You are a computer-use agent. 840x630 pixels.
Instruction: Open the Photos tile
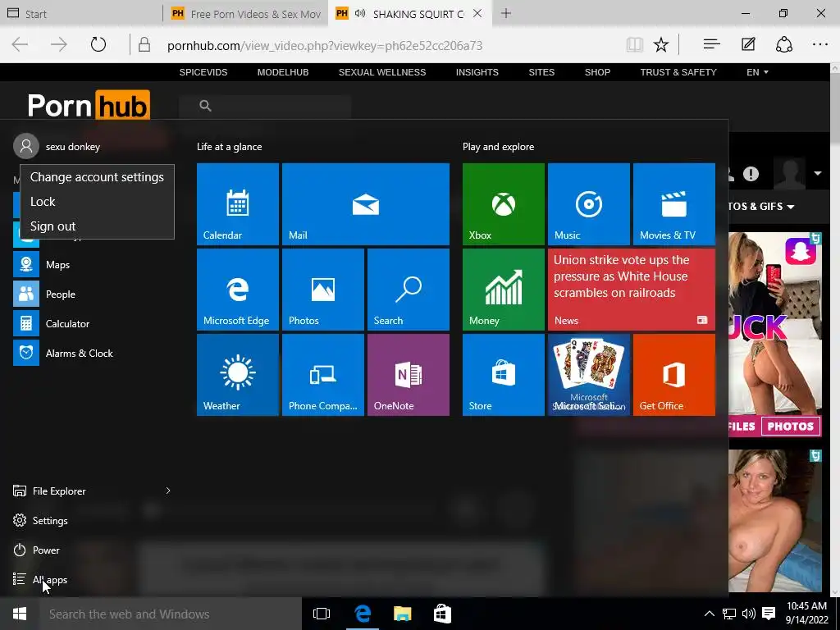click(x=323, y=290)
